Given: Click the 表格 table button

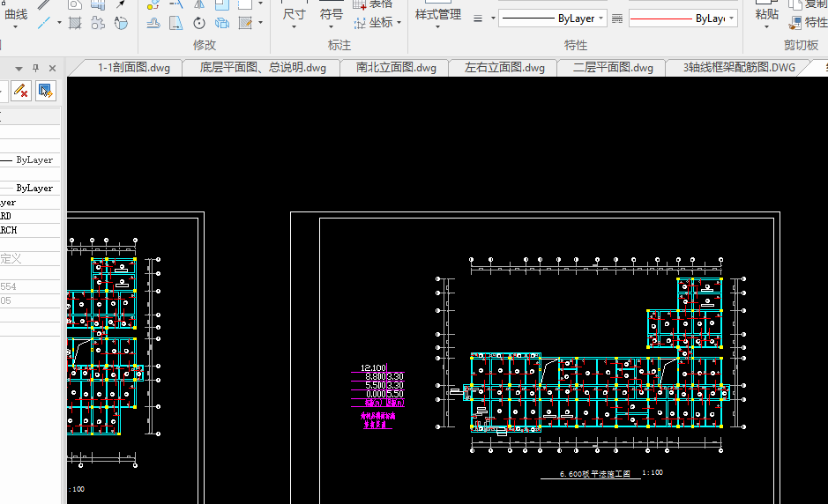Looking at the screenshot, I should point(373,4).
